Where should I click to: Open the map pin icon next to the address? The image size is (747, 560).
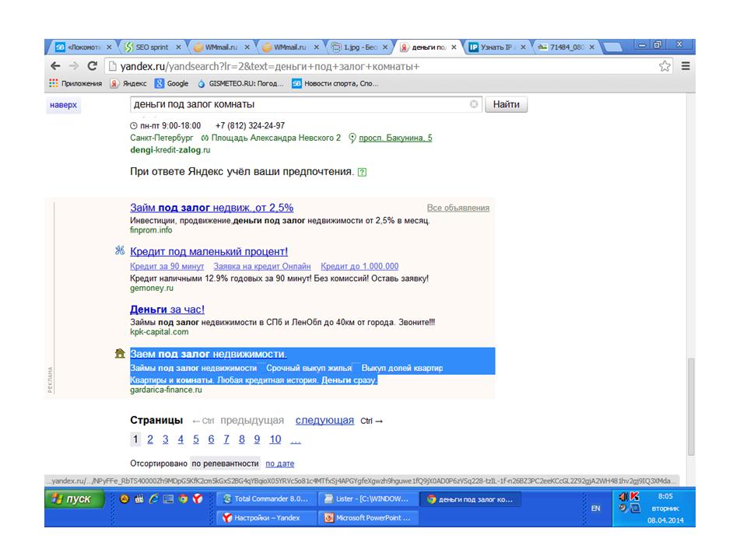coord(352,138)
